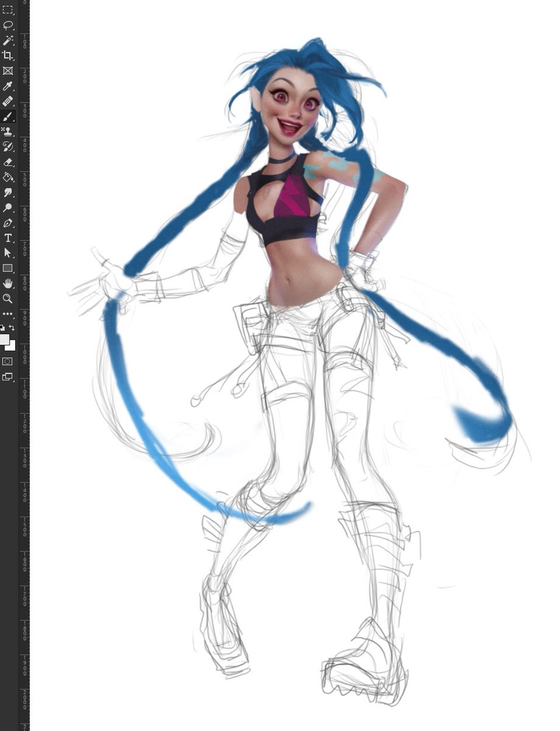Select the Rectangular Marquee tool
This screenshot has height=731, width=560.
7,10
